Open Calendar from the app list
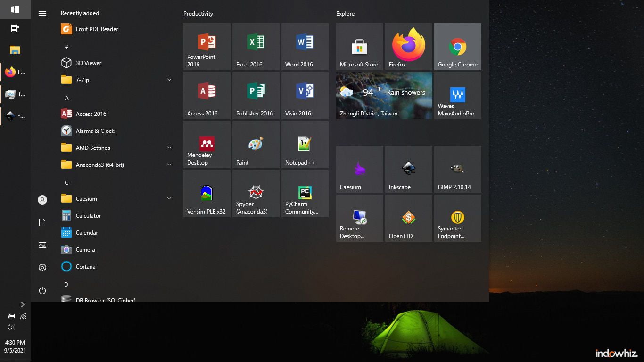Image resolution: width=644 pixels, height=362 pixels. [x=116, y=232]
